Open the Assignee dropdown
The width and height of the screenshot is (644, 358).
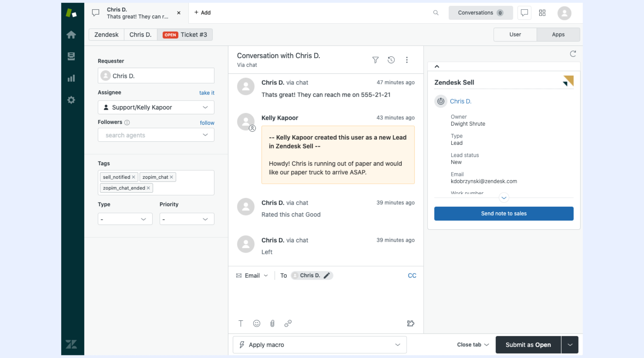pos(156,107)
